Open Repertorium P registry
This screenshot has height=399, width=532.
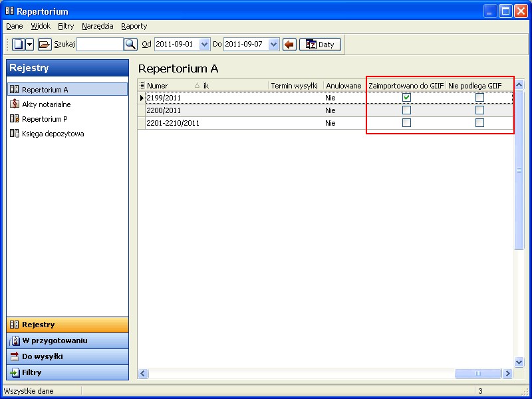[x=44, y=119]
